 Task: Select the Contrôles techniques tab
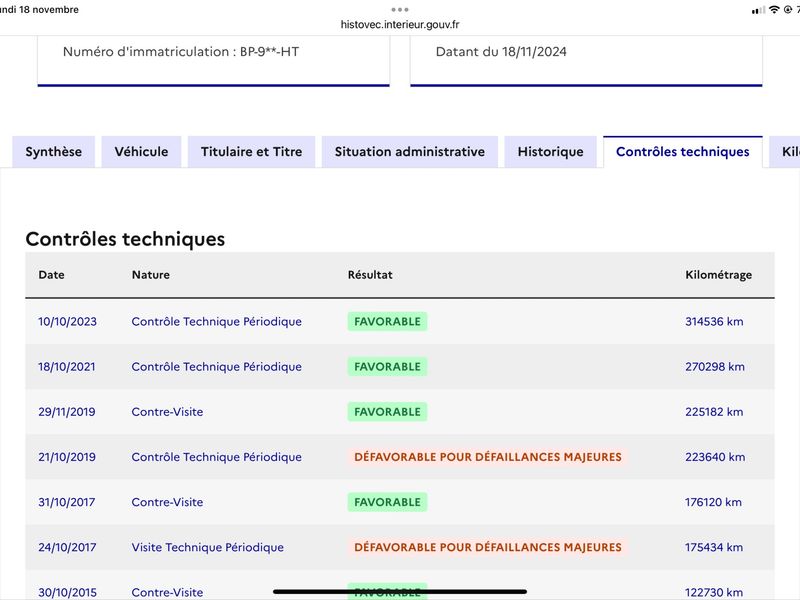[683, 152]
